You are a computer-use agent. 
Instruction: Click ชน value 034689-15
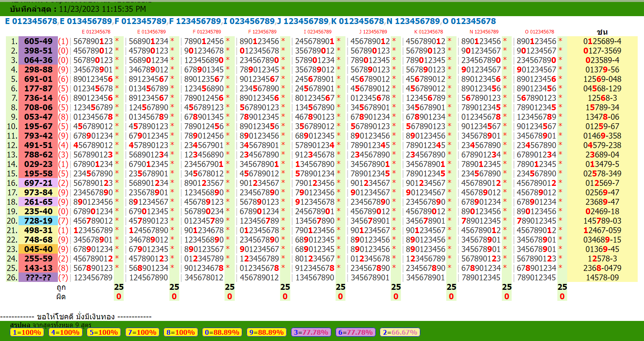pos(602,240)
